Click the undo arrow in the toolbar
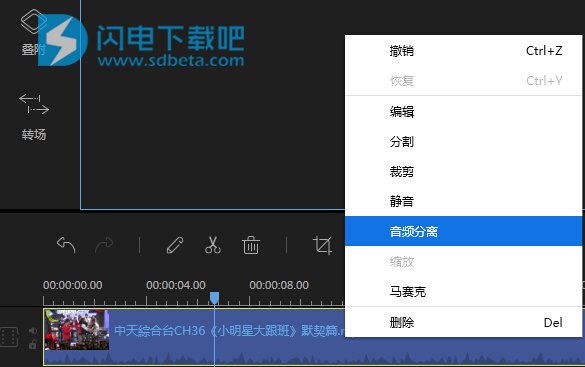 [x=66, y=245]
